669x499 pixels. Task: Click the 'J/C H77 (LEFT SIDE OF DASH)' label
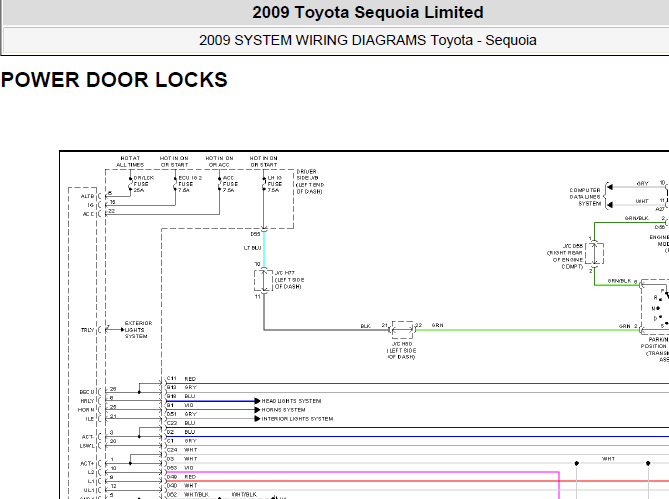(289, 280)
